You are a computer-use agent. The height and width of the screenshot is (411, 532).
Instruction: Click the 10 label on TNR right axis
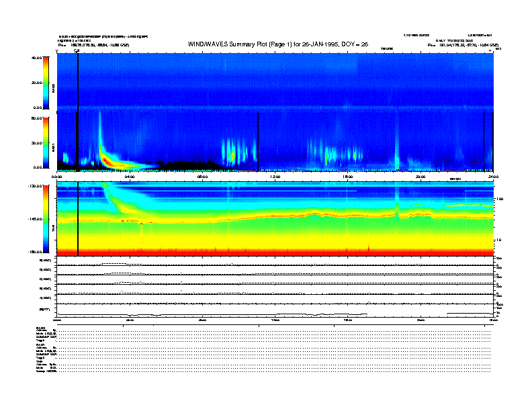point(498,240)
